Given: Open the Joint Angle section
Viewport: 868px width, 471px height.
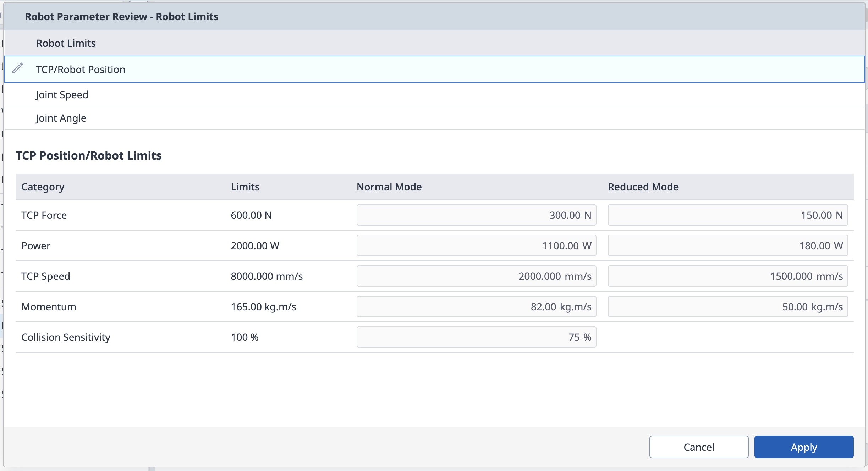Looking at the screenshot, I should (61, 118).
